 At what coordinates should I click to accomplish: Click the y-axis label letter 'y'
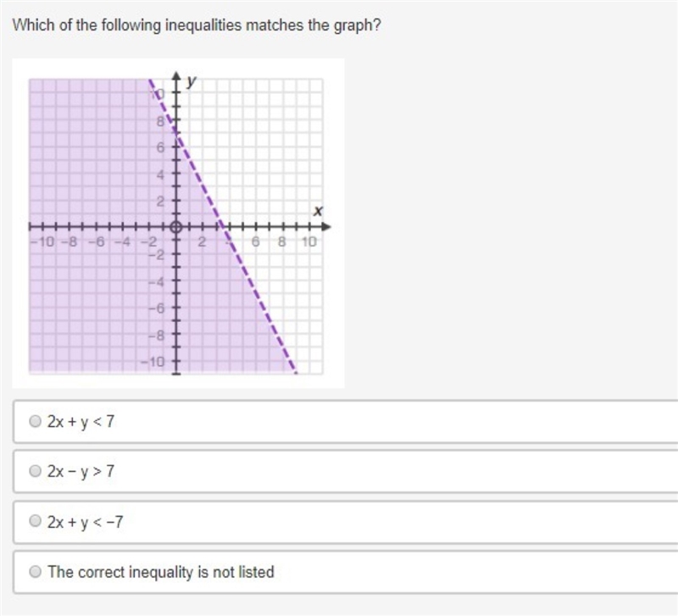[x=192, y=81]
